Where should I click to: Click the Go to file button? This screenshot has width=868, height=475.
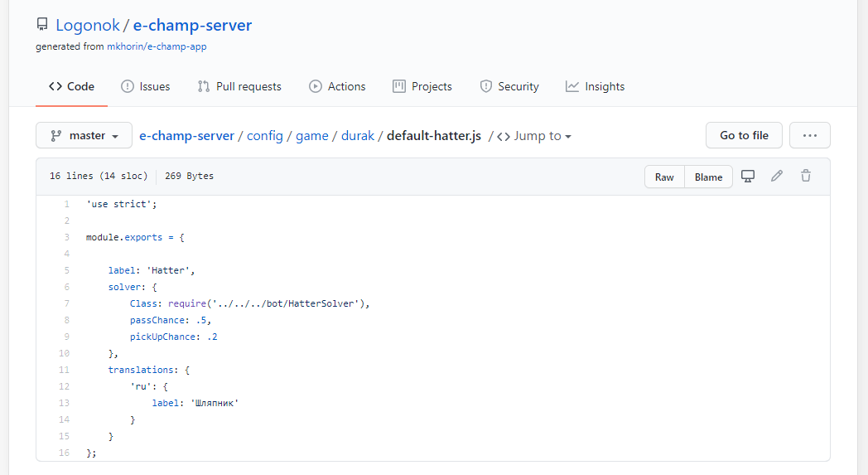(744, 135)
